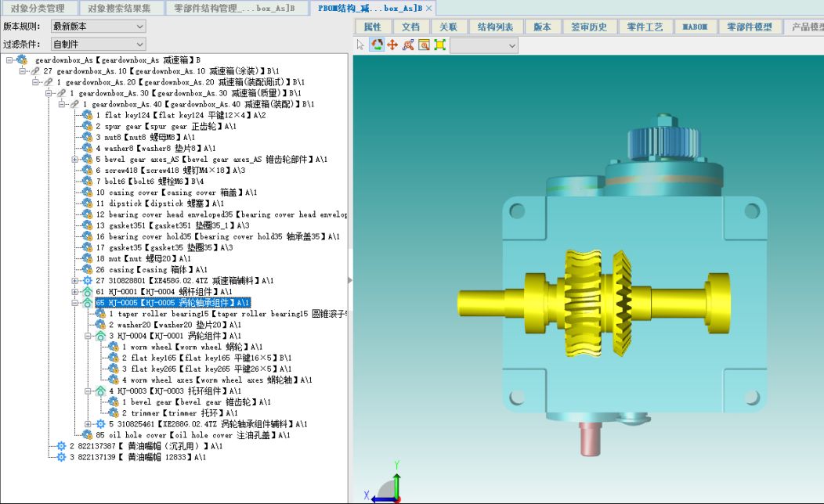Open the 版本规则 dropdown showing 最新版本
This screenshot has height=504, width=824.
pyautogui.click(x=98, y=26)
